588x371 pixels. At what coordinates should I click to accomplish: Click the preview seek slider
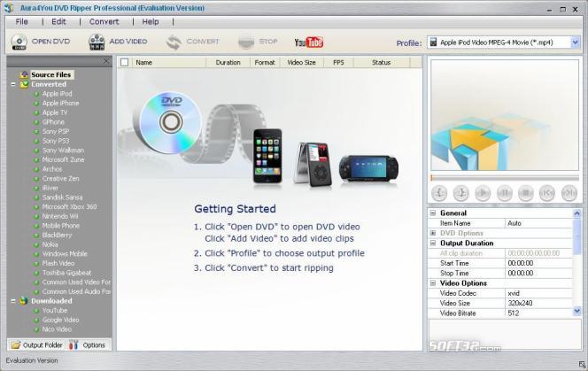(x=505, y=178)
